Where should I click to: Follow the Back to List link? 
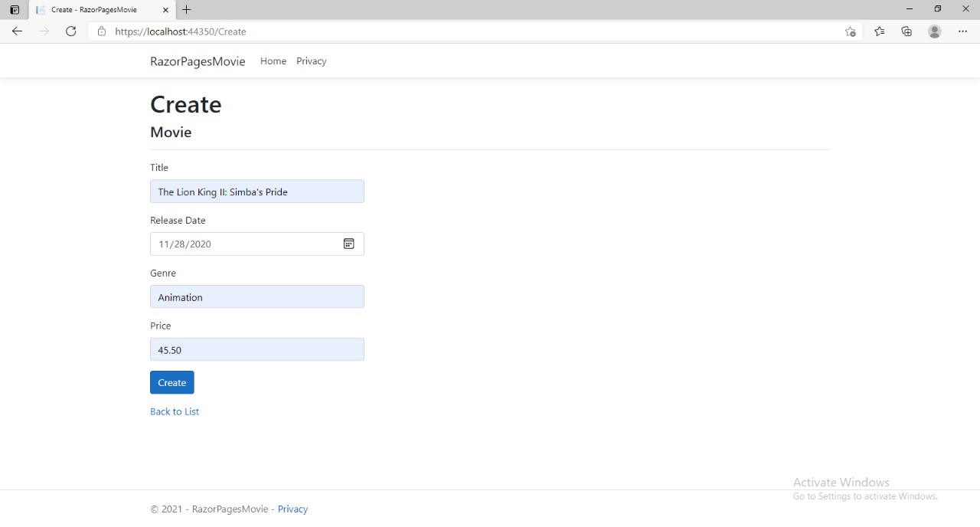click(175, 411)
